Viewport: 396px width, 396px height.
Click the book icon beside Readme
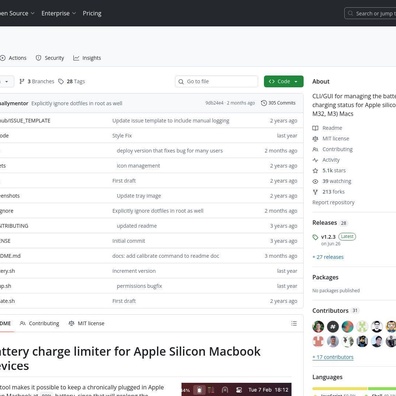click(x=315, y=128)
